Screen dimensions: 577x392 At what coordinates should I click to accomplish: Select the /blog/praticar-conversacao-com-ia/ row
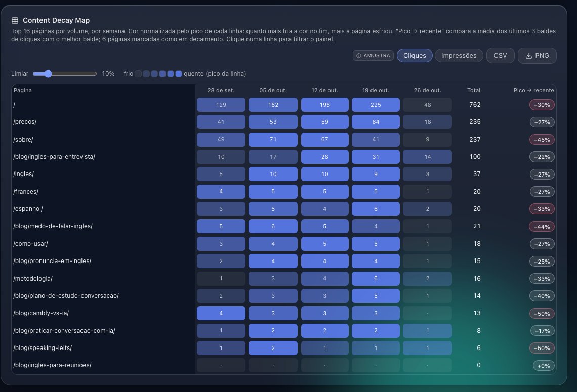(x=283, y=331)
